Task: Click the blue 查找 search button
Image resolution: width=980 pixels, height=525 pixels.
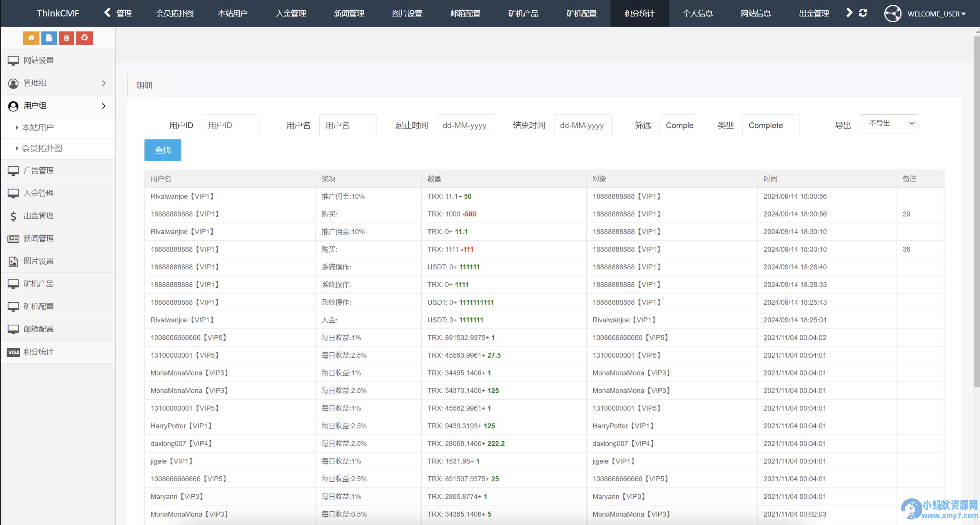Action: tap(163, 150)
